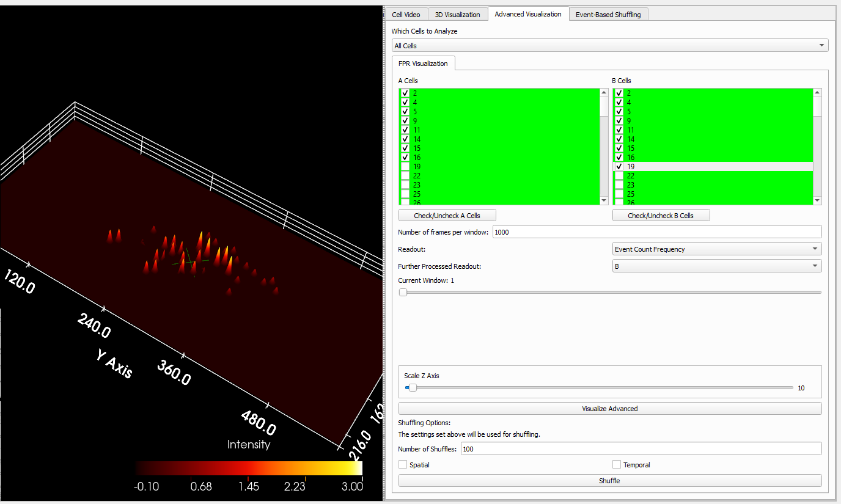Click the Shuffle button
This screenshot has width=841, height=504.
click(x=610, y=481)
